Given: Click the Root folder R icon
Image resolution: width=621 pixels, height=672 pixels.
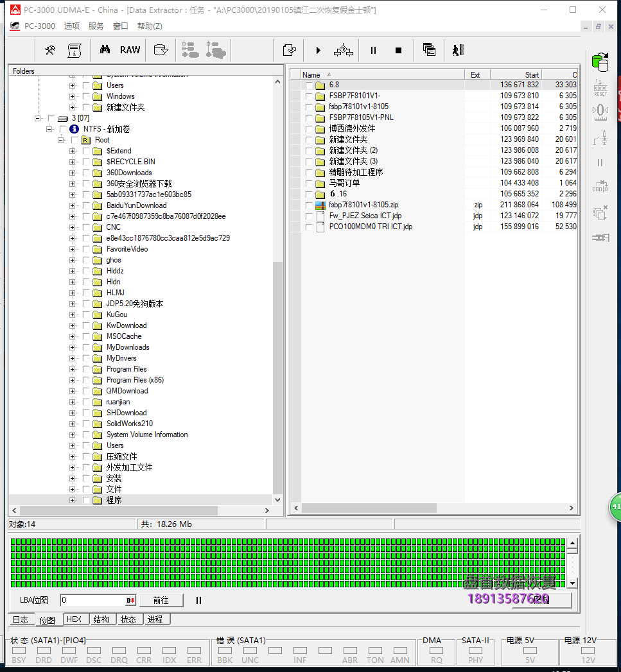Looking at the screenshot, I should [x=86, y=140].
